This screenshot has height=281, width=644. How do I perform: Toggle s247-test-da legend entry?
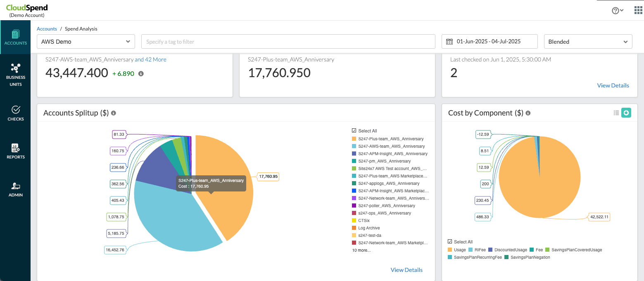(366, 235)
